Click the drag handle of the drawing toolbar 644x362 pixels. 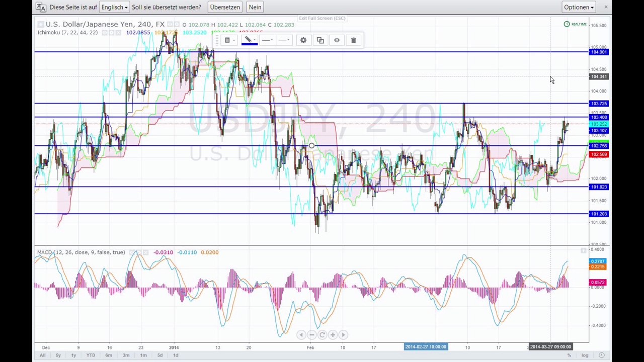[x=217, y=40]
